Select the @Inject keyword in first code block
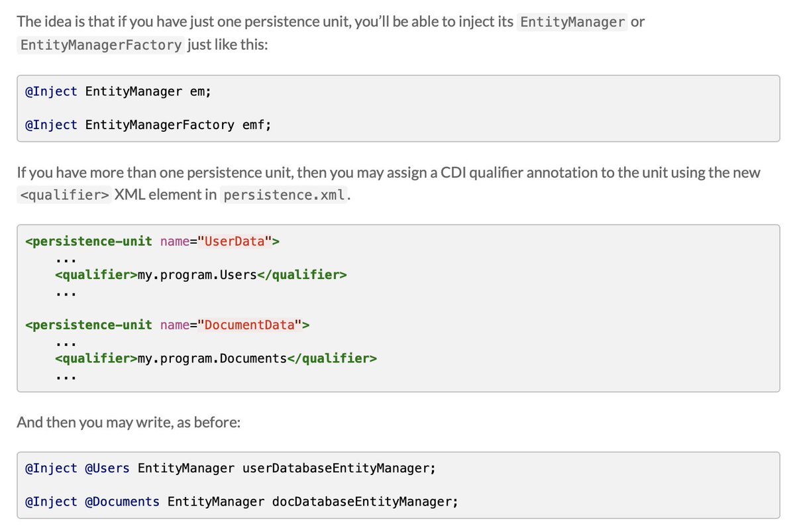795x532 pixels. pyautogui.click(x=52, y=91)
